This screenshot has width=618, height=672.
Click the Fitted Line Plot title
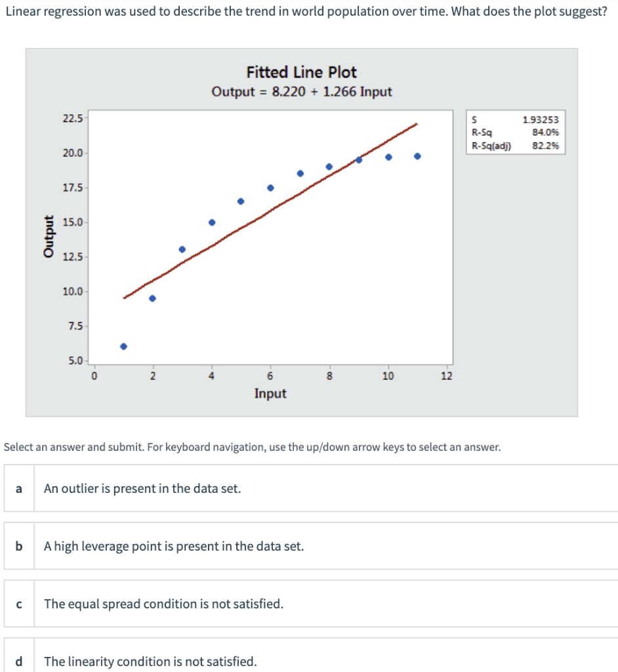point(300,72)
